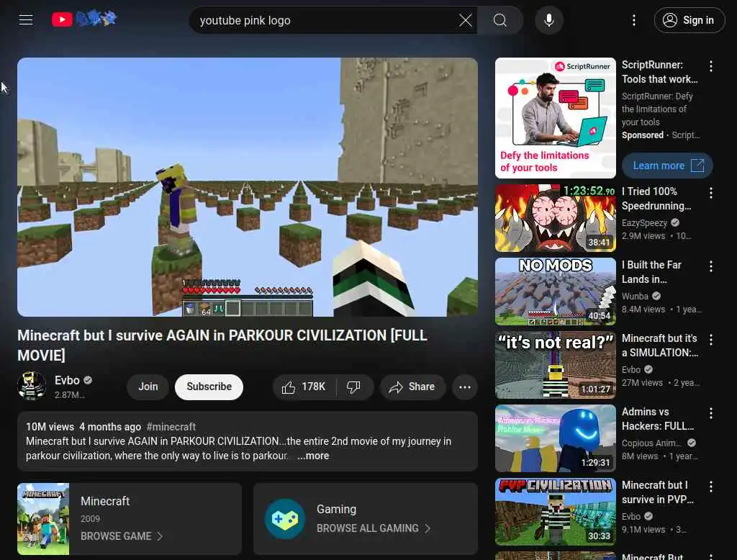Click chevron beside BROWSE ALL GAMING

click(428, 528)
